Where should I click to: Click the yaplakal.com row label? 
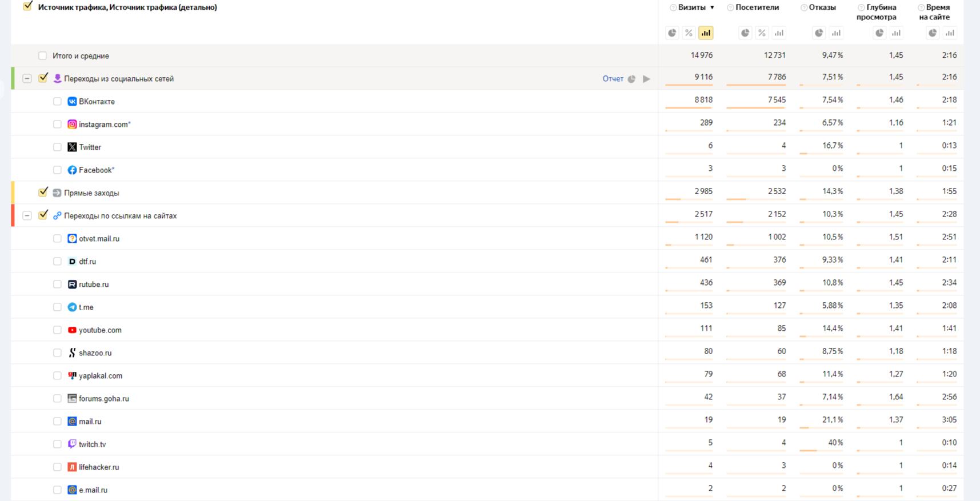(x=101, y=376)
